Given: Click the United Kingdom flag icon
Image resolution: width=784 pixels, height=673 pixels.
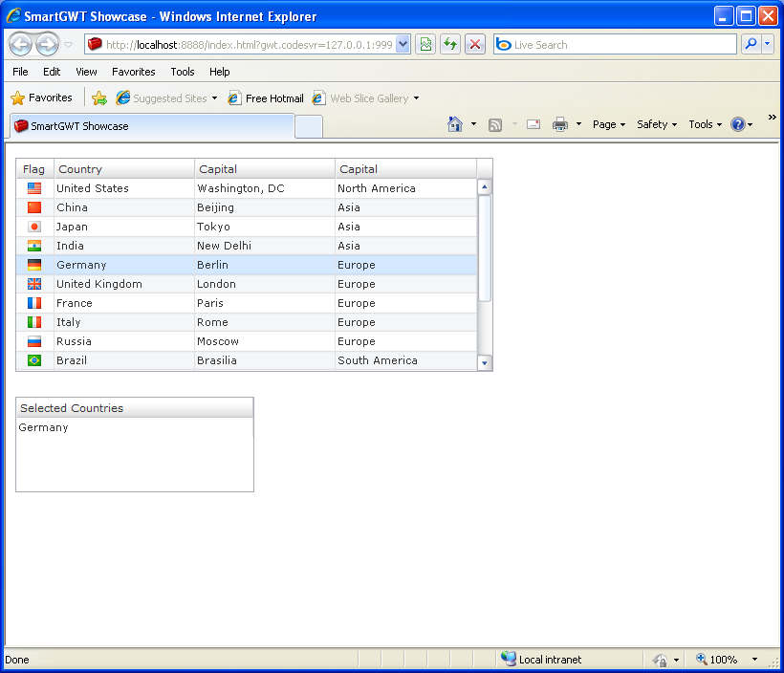Looking at the screenshot, I should (34, 284).
